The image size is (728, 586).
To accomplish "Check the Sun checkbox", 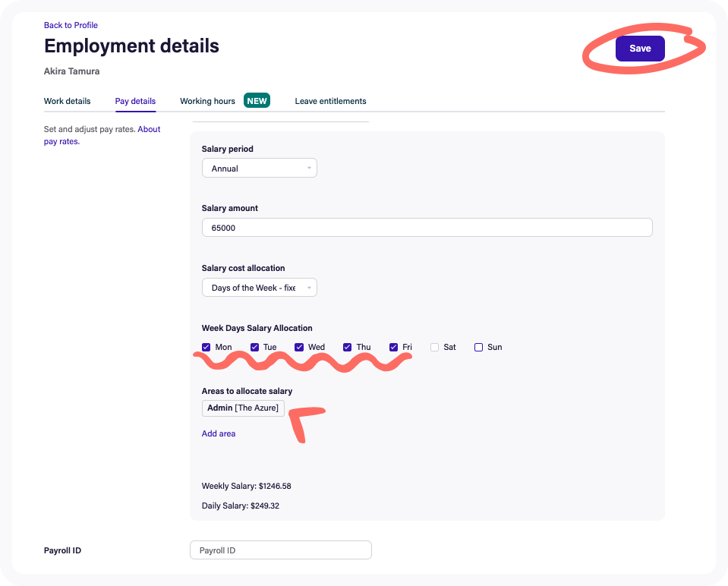I will pyautogui.click(x=479, y=348).
